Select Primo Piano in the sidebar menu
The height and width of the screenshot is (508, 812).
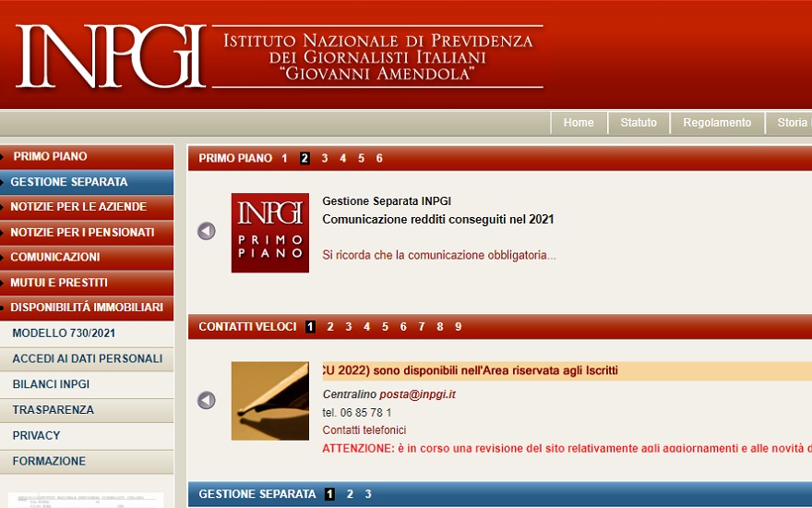[87, 156]
